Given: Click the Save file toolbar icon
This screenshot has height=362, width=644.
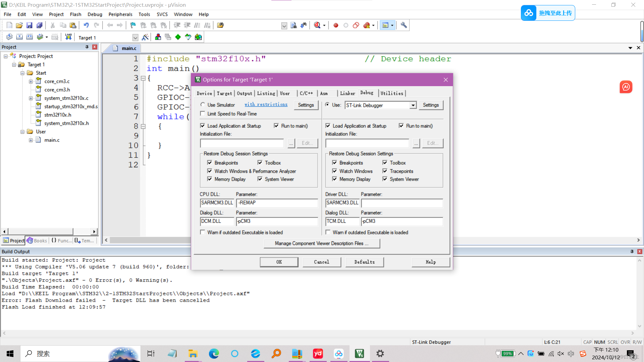Looking at the screenshot, I should [x=29, y=25].
